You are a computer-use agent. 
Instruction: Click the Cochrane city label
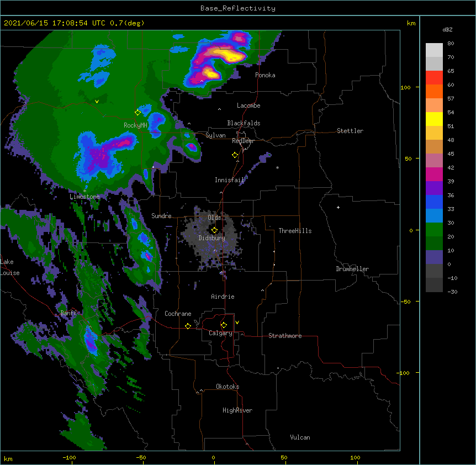[x=178, y=314]
